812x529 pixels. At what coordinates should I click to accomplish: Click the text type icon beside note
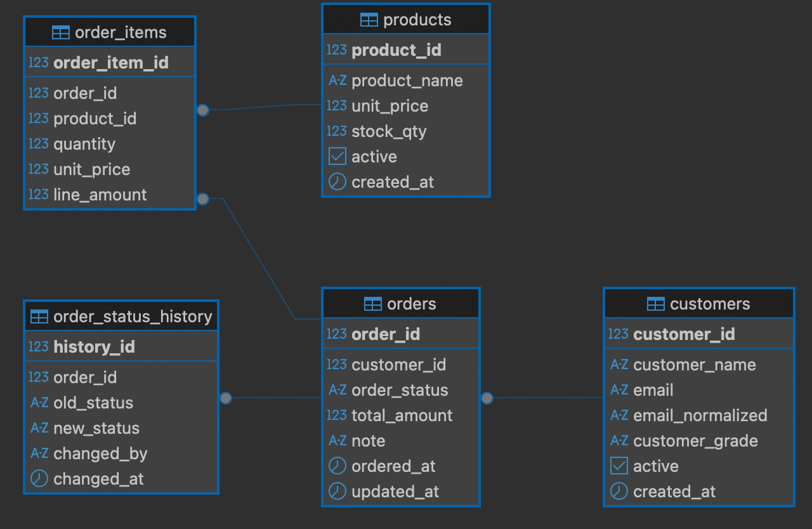(337, 440)
